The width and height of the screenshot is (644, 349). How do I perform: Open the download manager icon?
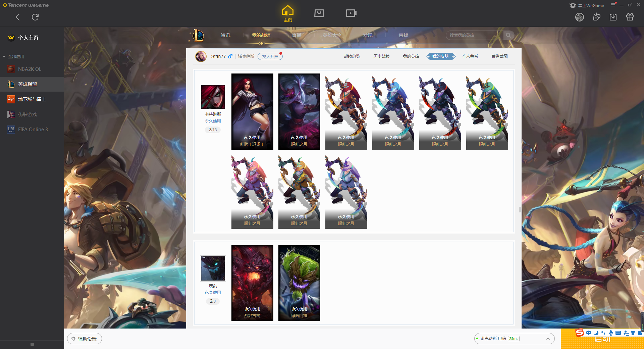pos(613,17)
